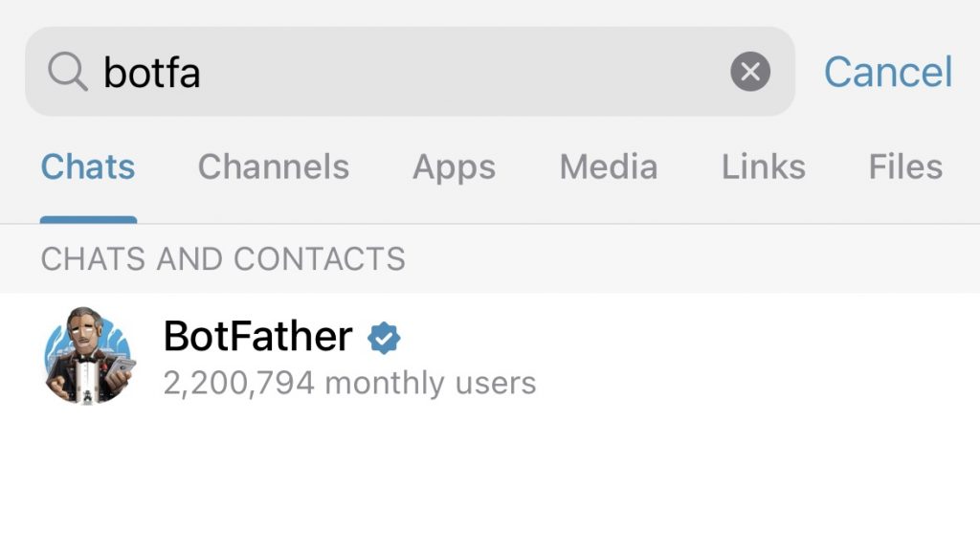
Task: Show the Links tab results
Action: pos(764,166)
